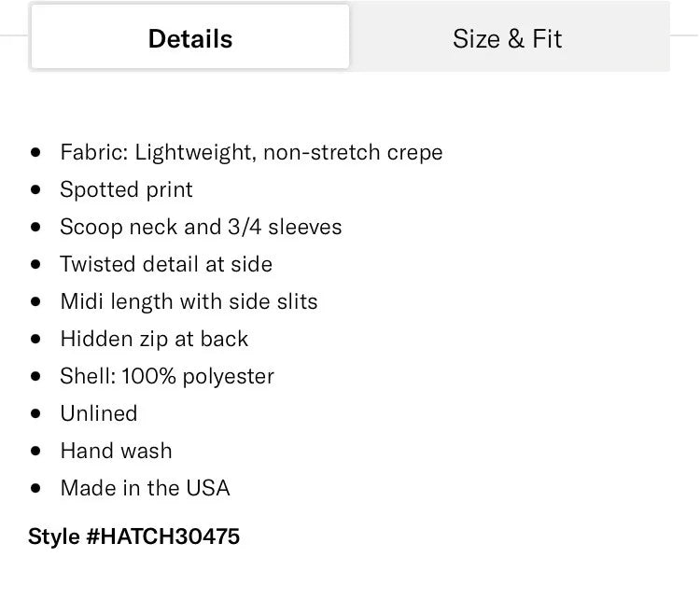Click the bullet beside 'Made in the USA'
The height and width of the screenshot is (599, 700).
(36, 488)
